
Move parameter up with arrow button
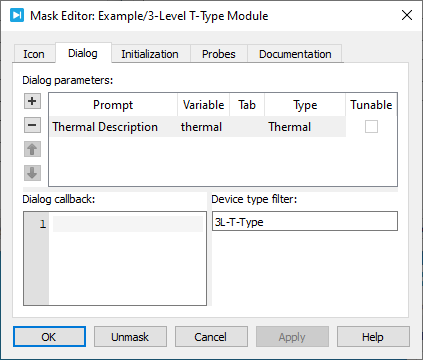[32, 149]
